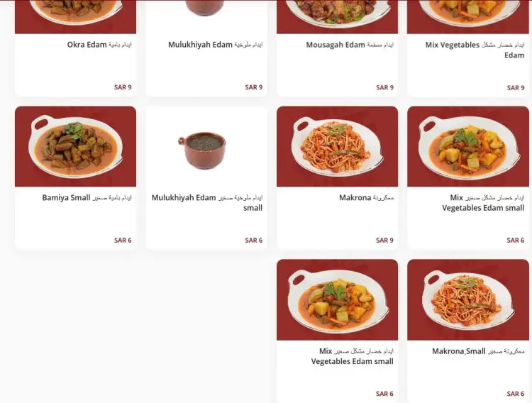The width and height of the screenshot is (532, 403).
Task: Click the SAR 6 price on Makrona,Small card
Action: pyautogui.click(x=516, y=394)
